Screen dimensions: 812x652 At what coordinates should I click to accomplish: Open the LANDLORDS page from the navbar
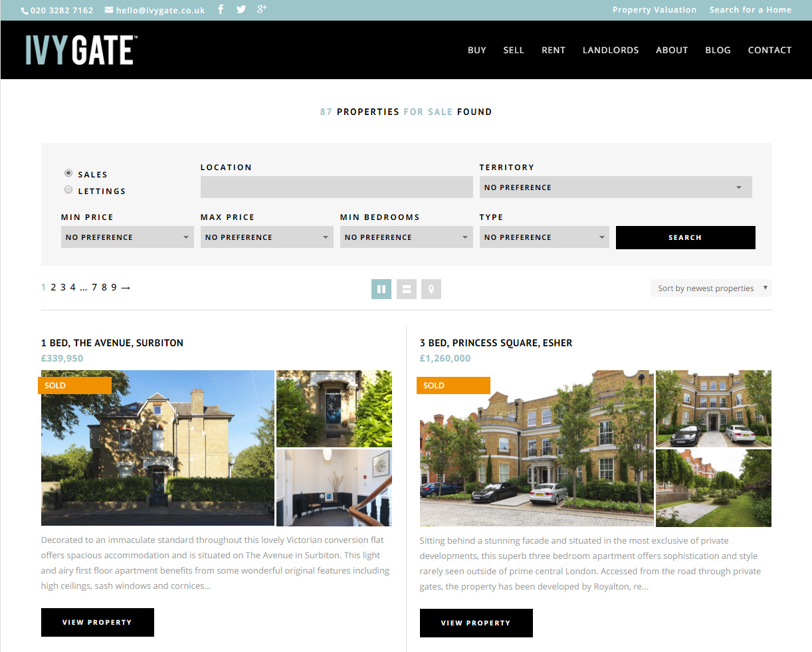tap(610, 50)
